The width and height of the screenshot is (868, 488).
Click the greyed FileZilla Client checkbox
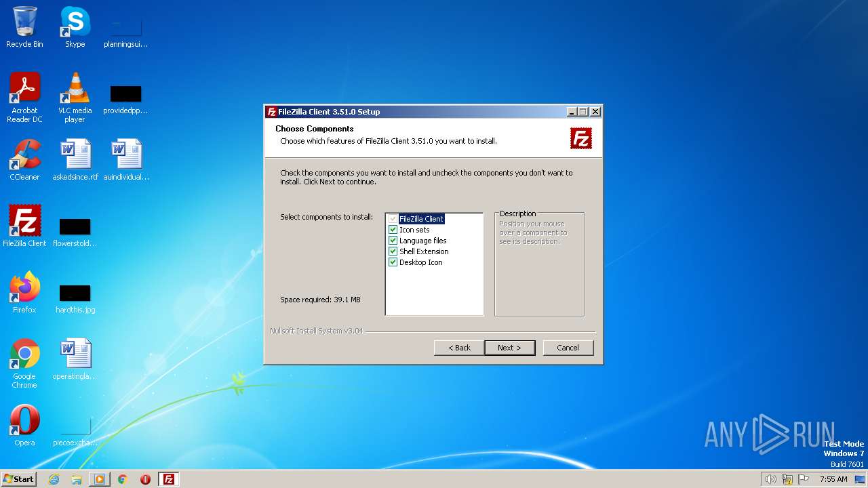pos(393,219)
